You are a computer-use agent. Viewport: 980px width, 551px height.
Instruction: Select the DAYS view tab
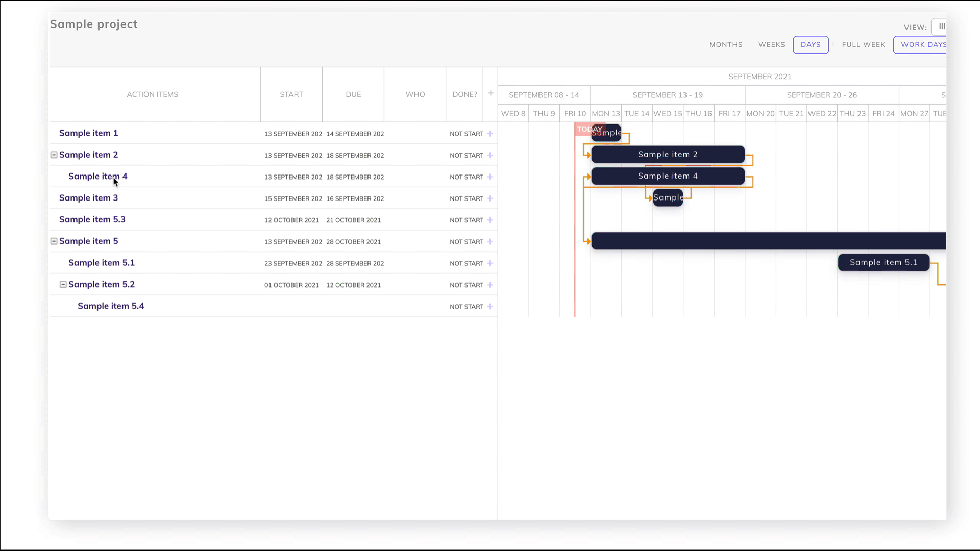(x=811, y=45)
